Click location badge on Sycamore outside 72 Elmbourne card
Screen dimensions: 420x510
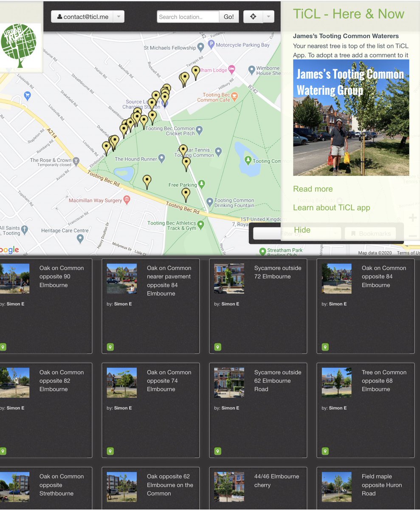pos(217,347)
